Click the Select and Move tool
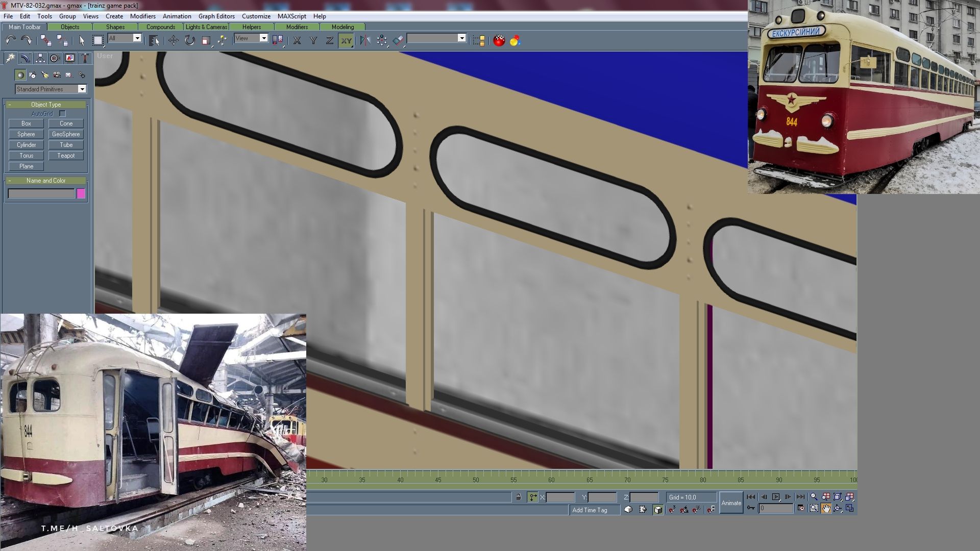Screen dimensions: 980x551 (173, 40)
